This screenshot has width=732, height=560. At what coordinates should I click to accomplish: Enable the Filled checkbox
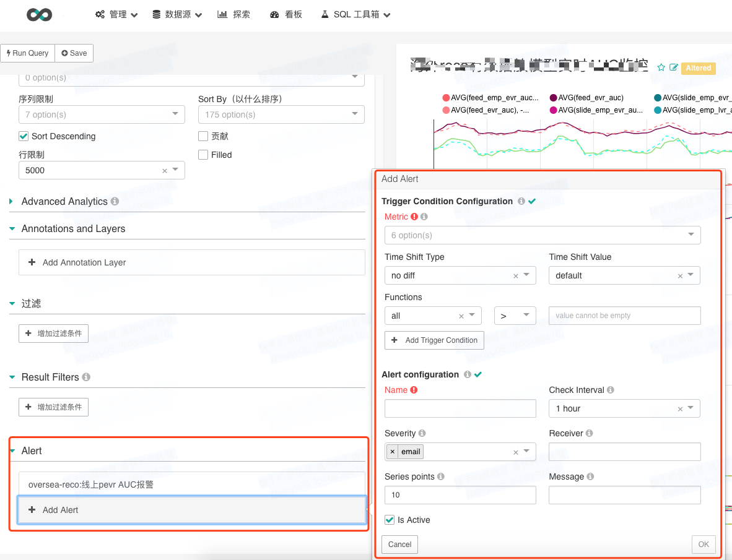tap(203, 155)
